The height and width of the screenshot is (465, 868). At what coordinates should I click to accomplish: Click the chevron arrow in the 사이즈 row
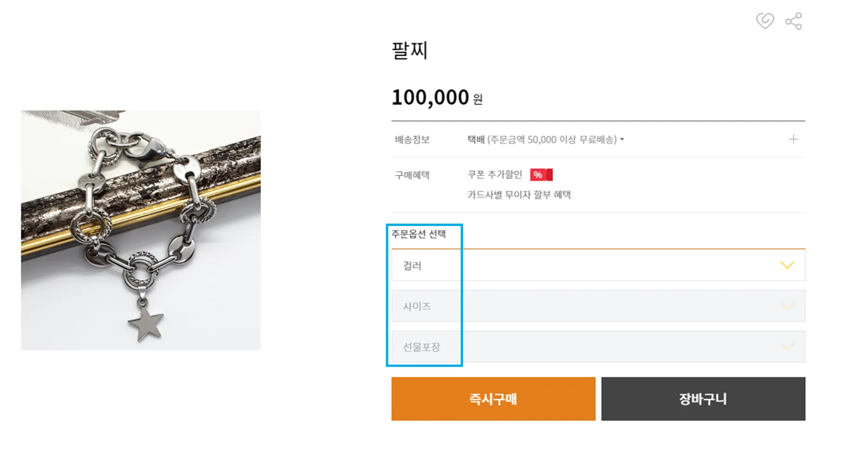(x=787, y=306)
